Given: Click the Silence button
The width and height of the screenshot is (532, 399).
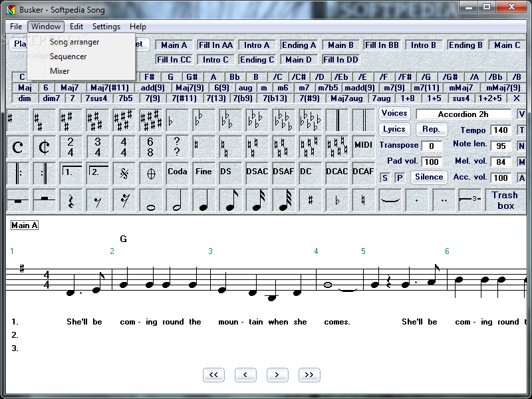Looking at the screenshot, I should [x=429, y=177].
